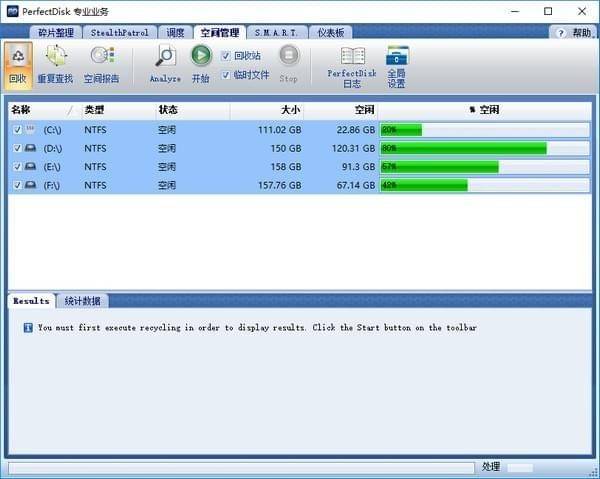Toggle the 回收站 recycle bin checkbox
Viewport: 600px width, 479px height.
pos(226,56)
